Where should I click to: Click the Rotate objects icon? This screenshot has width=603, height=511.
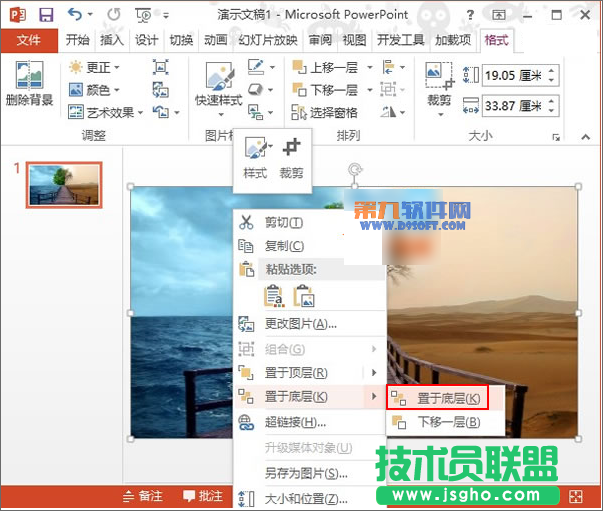(x=388, y=112)
